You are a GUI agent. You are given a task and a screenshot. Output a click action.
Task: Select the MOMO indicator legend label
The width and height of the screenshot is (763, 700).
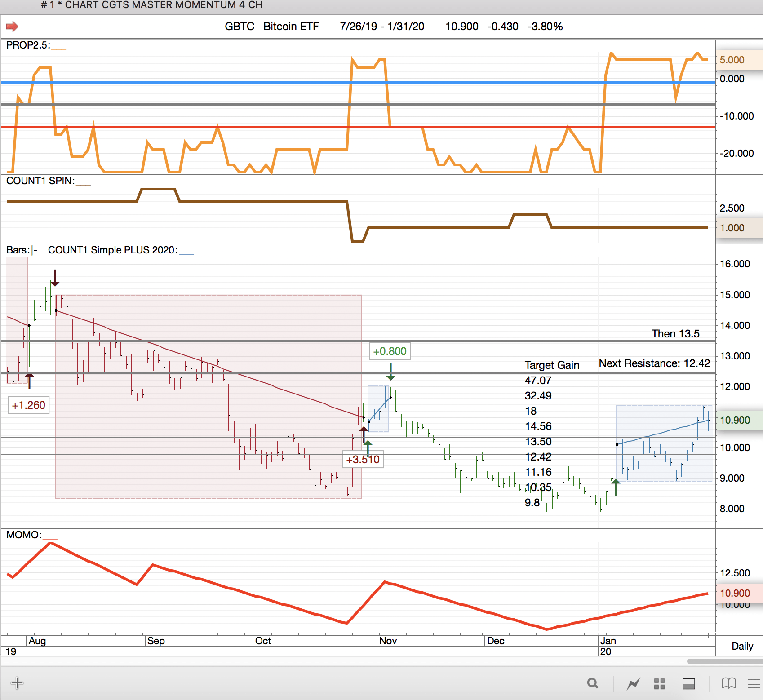pyautogui.click(x=24, y=535)
